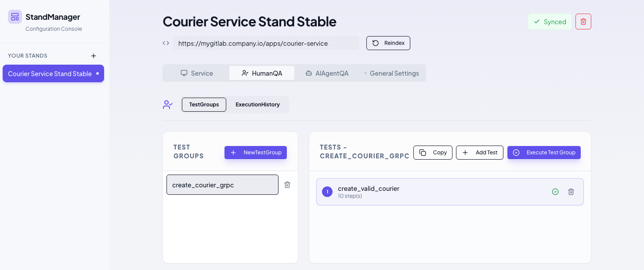The image size is (644, 270).
Task: Click the repository URL field
Action: (x=266, y=43)
